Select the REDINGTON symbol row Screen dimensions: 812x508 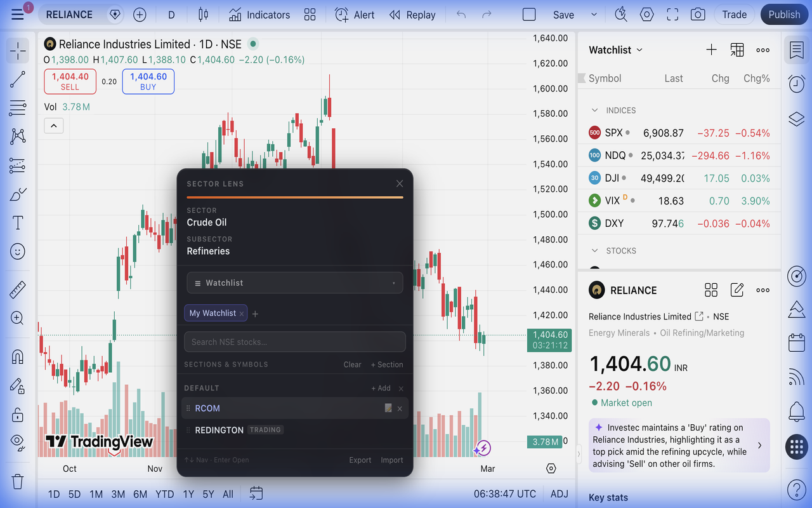(295, 430)
